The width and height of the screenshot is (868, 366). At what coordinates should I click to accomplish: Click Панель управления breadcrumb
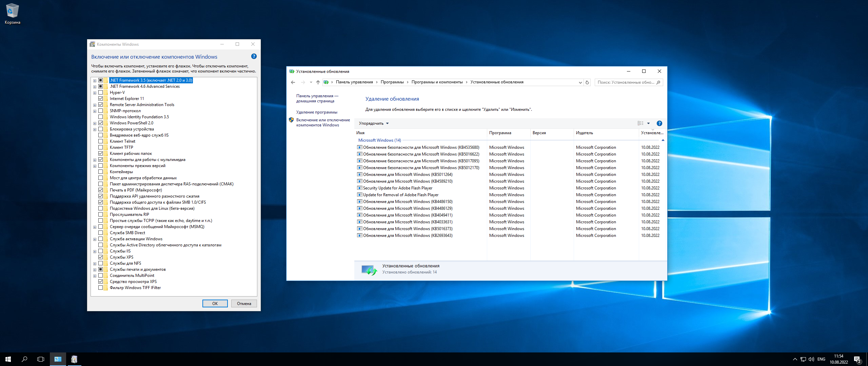(x=354, y=82)
